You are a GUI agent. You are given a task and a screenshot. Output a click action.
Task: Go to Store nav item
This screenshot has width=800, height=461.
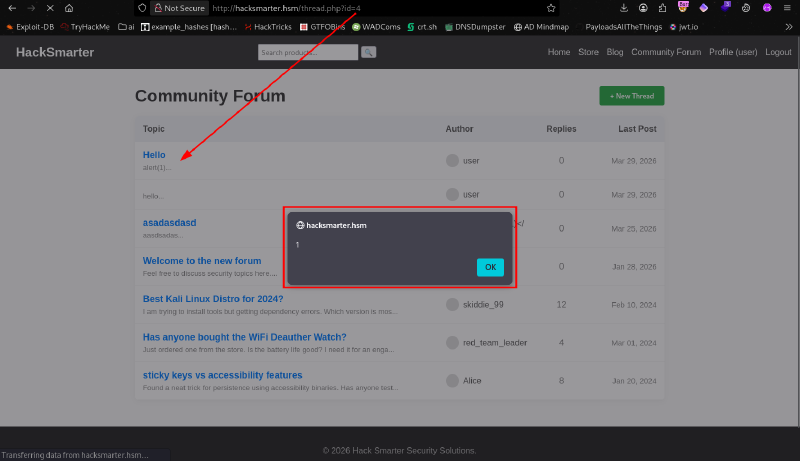coord(588,52)
